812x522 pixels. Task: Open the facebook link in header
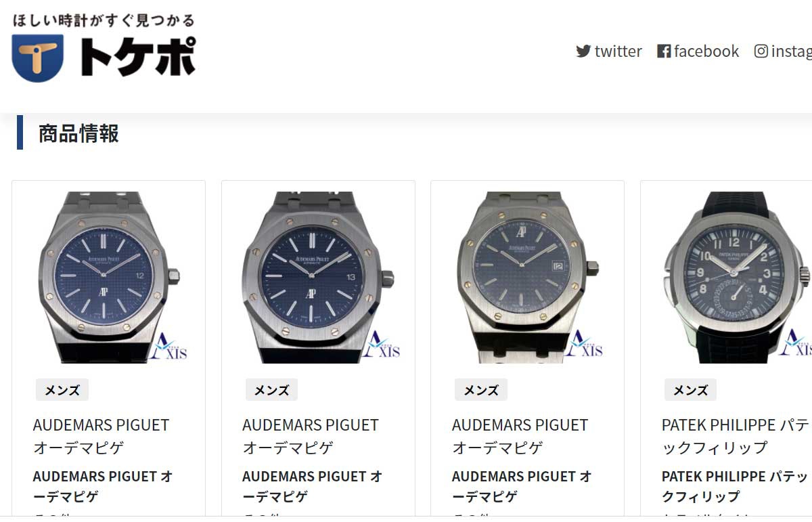[x=698, y=51]
